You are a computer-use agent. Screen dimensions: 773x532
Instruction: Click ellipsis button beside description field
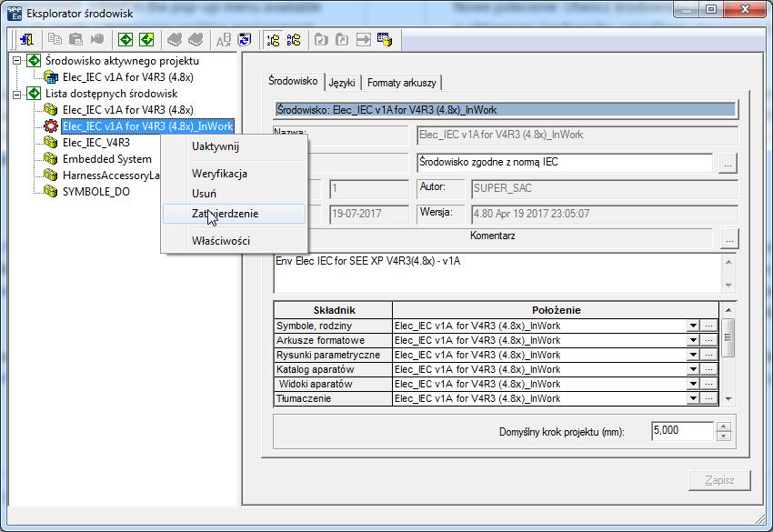coord(728,164)
